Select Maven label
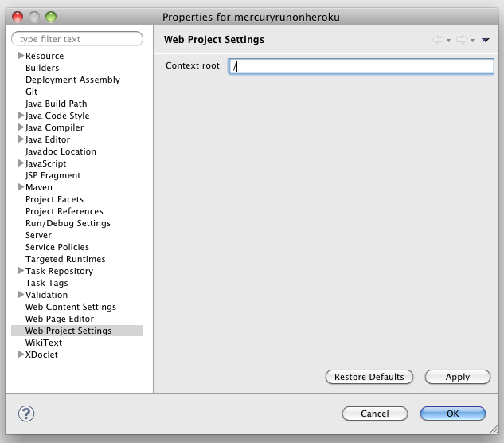The height and width of the screenshot is (443, 504). point(39,187)
